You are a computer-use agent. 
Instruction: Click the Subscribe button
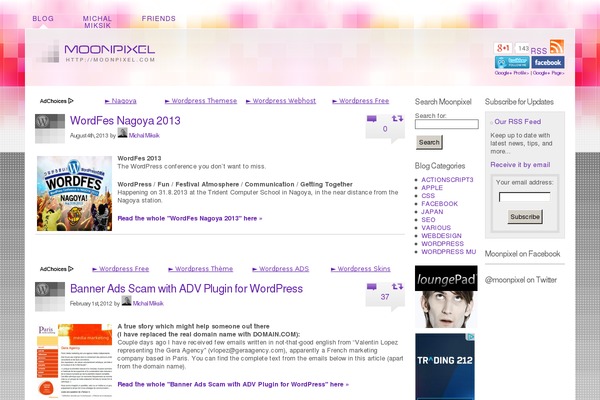click(x=525, y=217)
